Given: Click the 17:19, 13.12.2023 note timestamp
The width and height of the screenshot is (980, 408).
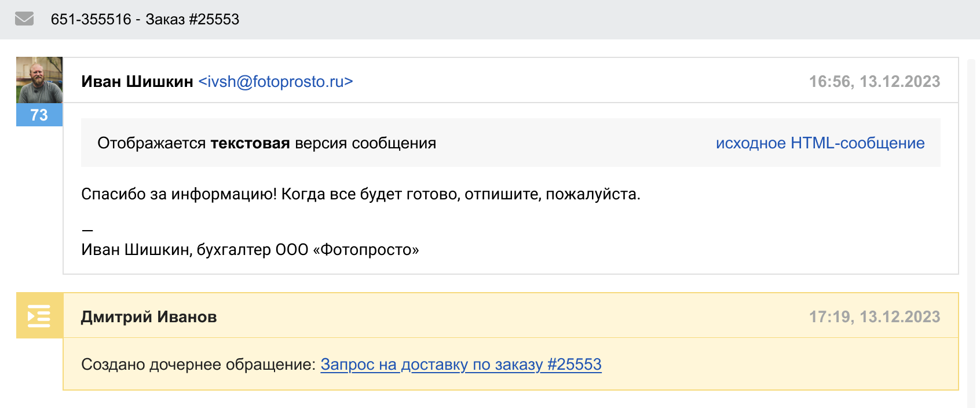Looking at the screenshot, I should point(874,317).
